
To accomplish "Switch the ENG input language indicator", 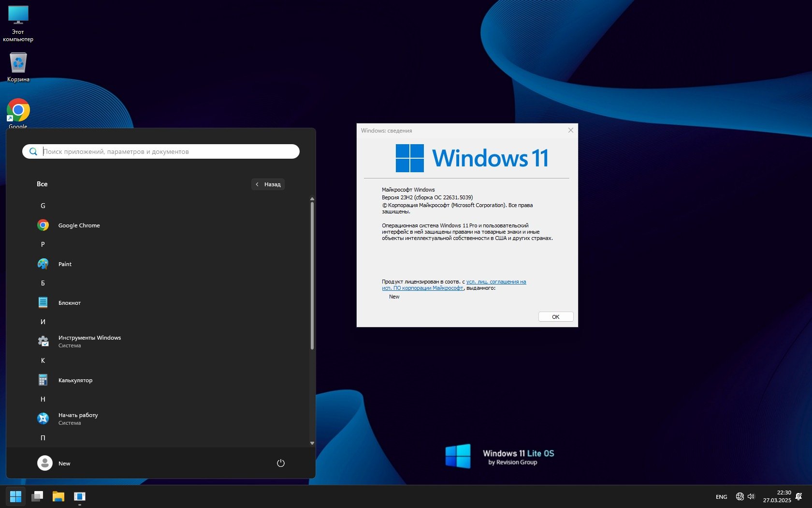I will (x=721, y=497).
